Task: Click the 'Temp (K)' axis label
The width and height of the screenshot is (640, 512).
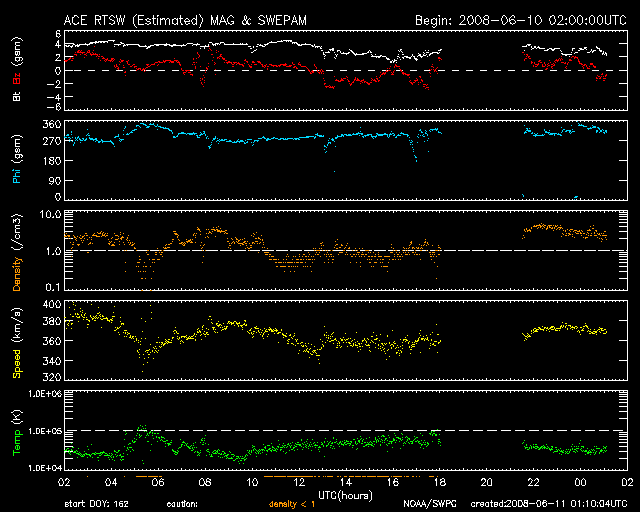Action: [17, 433]
